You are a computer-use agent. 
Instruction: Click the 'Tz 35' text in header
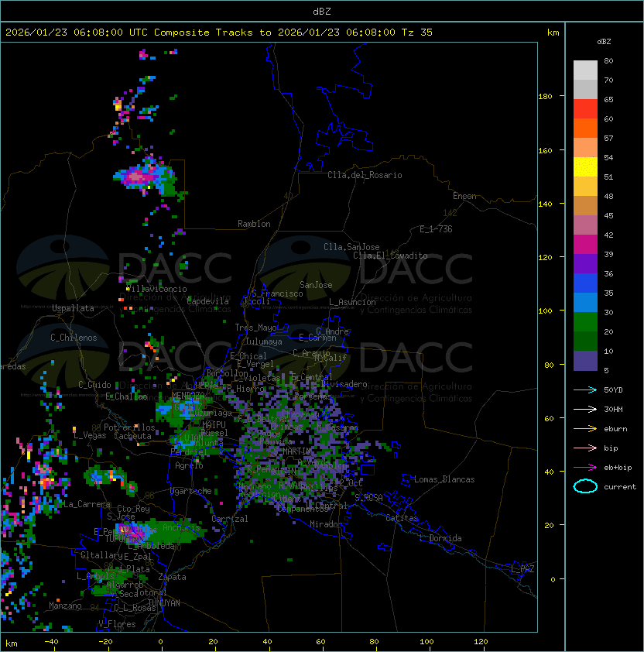pos(417,33)
